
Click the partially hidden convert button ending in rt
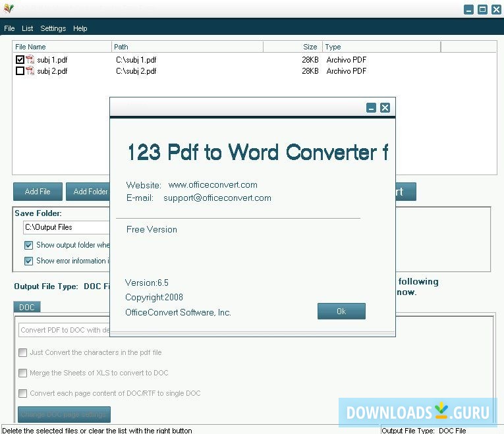tap(406, 192)
